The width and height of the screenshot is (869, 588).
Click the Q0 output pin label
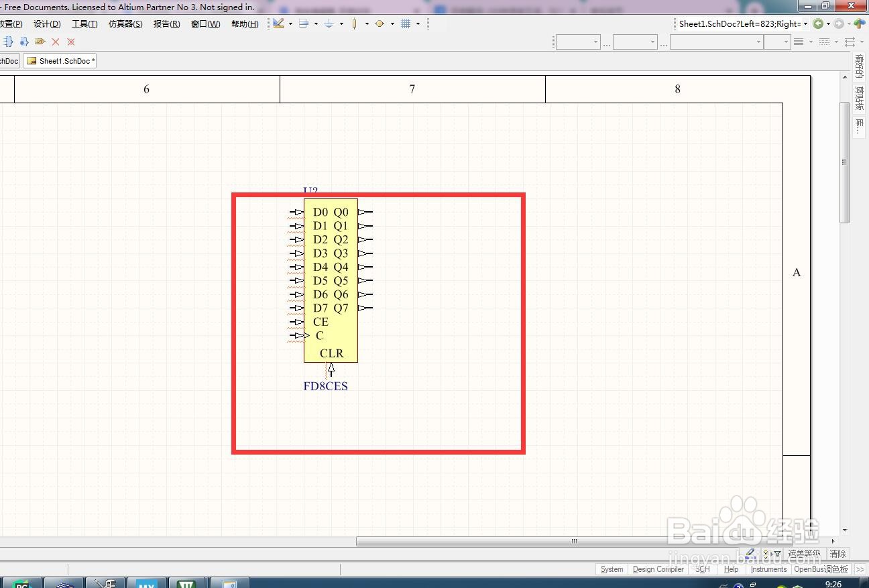(341, 212)
